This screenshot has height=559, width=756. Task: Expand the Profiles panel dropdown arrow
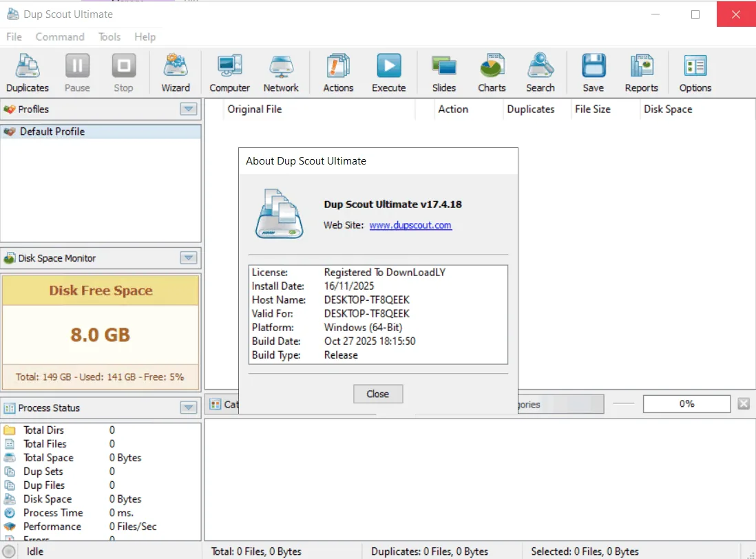[189, 109]
